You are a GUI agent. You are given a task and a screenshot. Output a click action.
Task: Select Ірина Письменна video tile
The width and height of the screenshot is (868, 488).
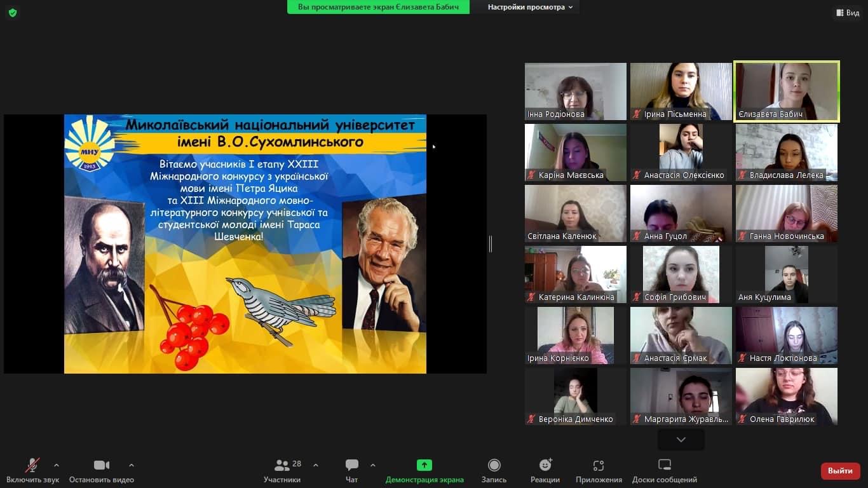click(681, 91)
